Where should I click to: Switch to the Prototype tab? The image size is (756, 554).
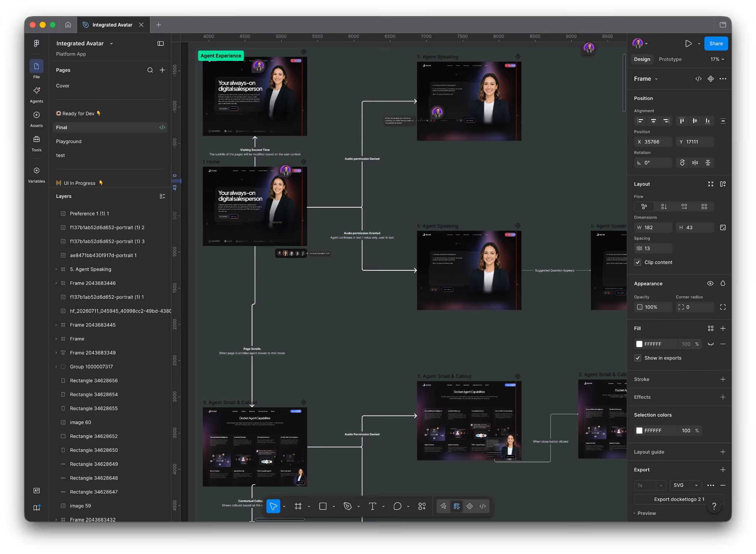coord(670,59)
